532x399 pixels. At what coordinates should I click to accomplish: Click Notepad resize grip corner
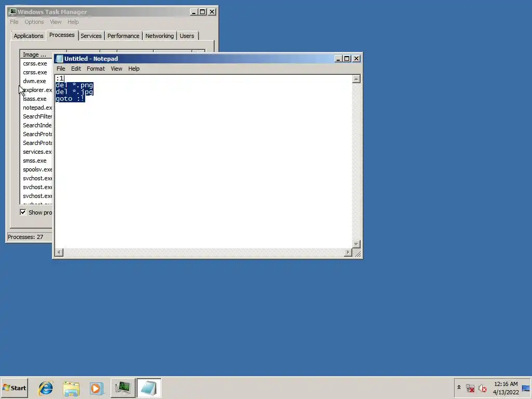(x=357, y=253)
